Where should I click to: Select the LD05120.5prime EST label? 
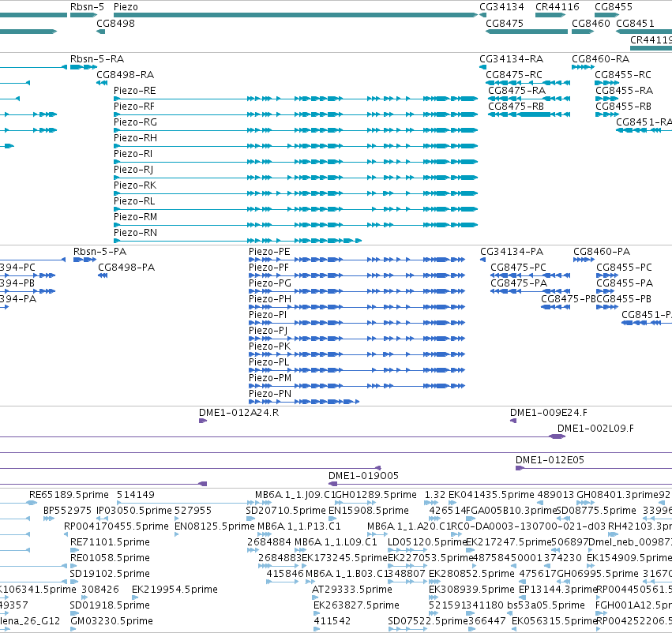[x=427, y=542]
